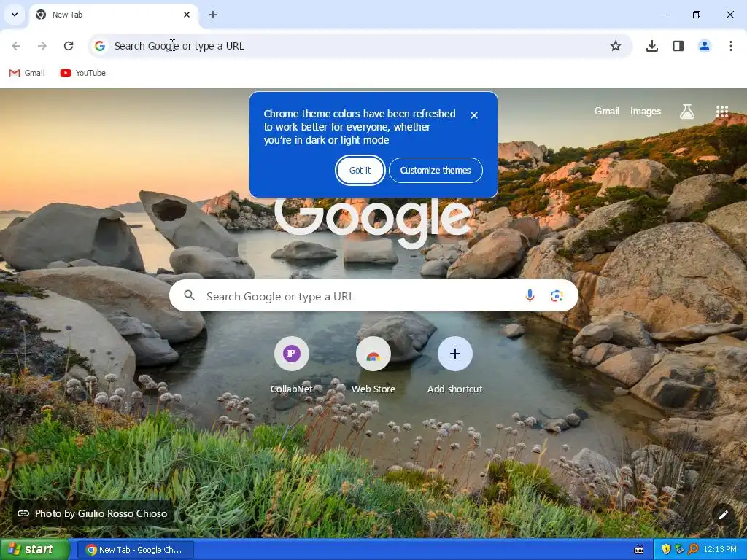Click the magnifier tray icon
The height and width of the screenshot is (560, 747).
[x=693, y=550]
